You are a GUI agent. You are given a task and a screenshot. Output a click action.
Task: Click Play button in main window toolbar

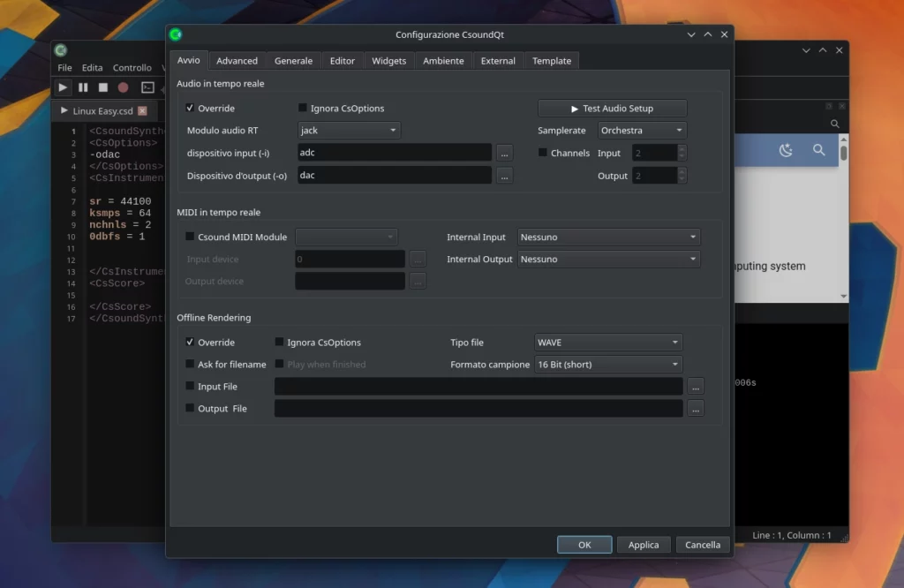(x=63, y=87)
